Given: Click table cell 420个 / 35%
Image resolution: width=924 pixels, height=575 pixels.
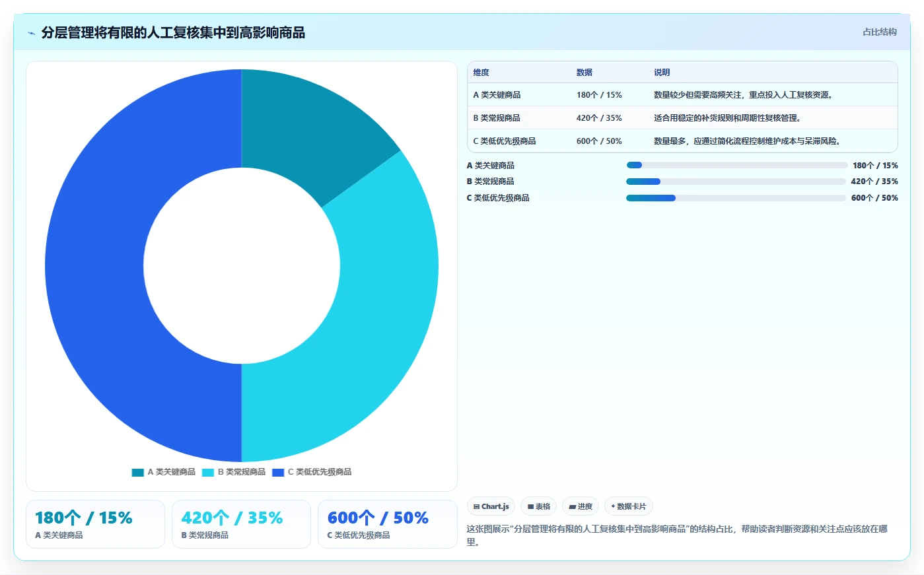Looking at the screenshot, I should point(599,118).
